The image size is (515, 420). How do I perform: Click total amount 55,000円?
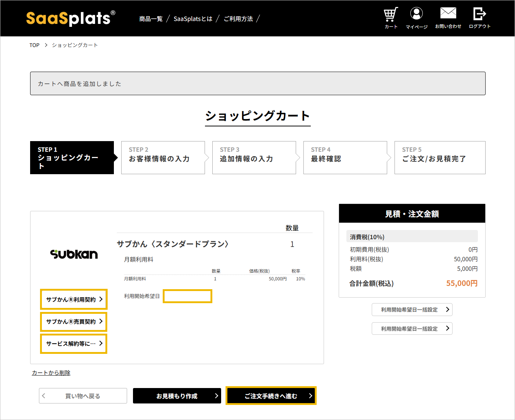click(462, 283)
